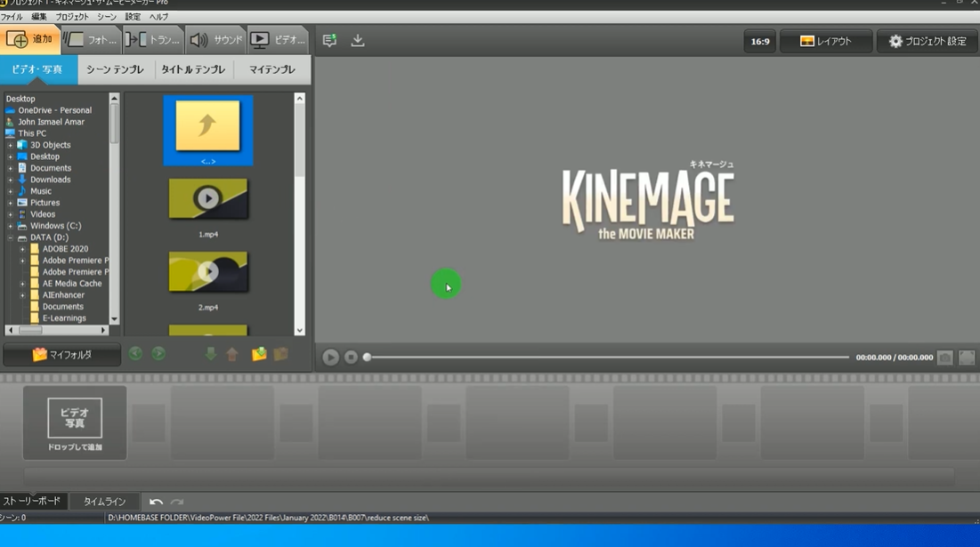Click the green back navigation arrow
Viewport: 980px width, 547px height.
135,354
